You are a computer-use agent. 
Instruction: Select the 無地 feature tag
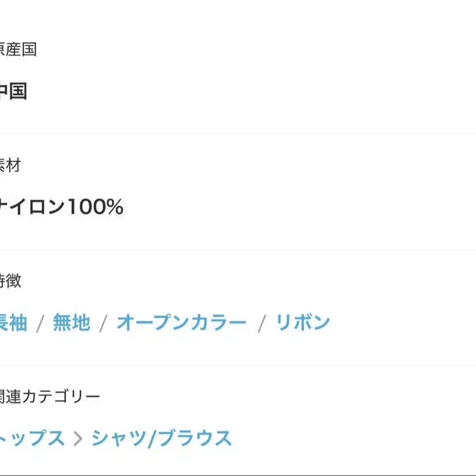point(72,323)
